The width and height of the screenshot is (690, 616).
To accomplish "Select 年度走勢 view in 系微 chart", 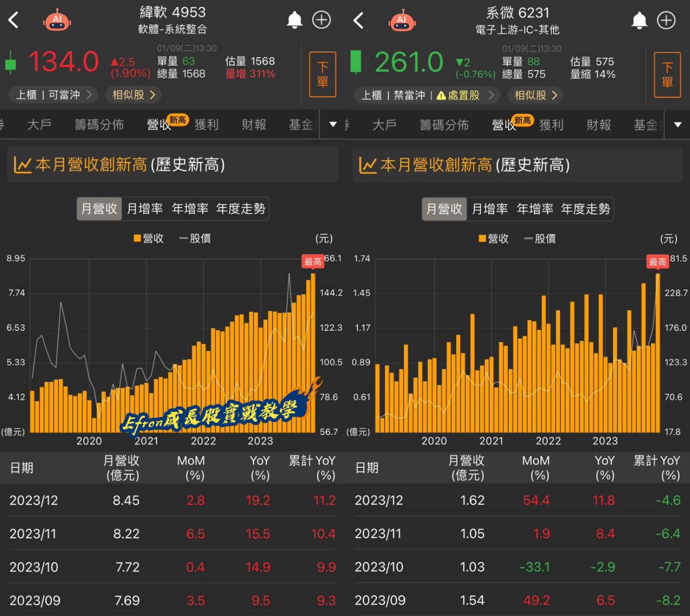I will 585,209.
